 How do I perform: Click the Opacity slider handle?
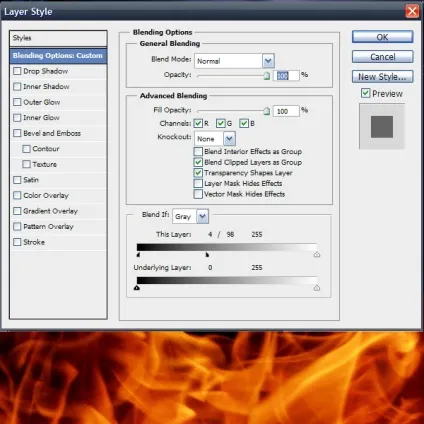[x=267, y=76]
